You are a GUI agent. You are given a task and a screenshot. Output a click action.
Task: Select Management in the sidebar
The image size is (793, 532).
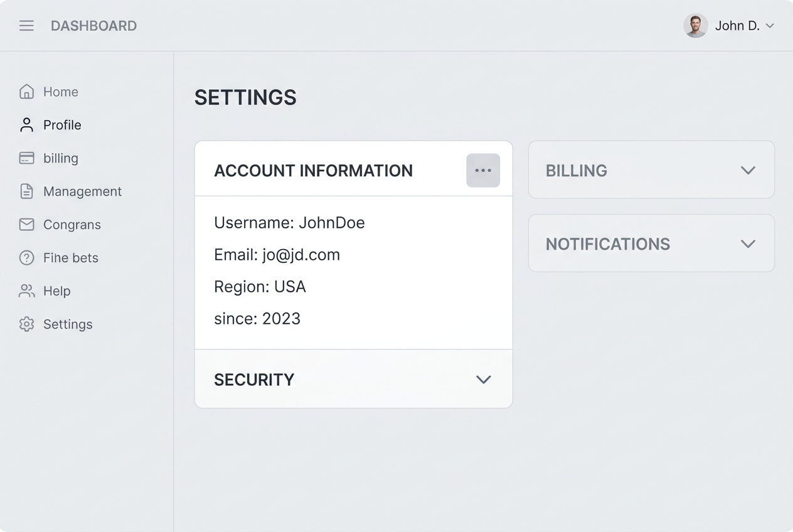82,191
